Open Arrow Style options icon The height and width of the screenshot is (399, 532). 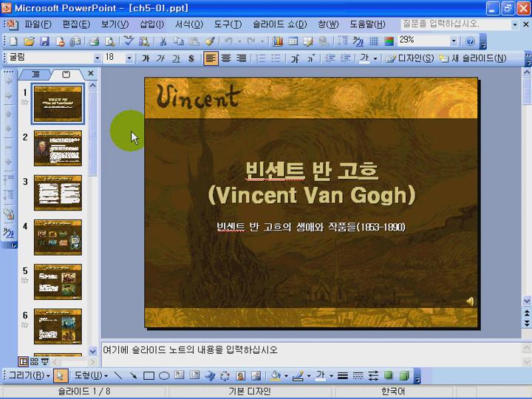pos(374,375)
